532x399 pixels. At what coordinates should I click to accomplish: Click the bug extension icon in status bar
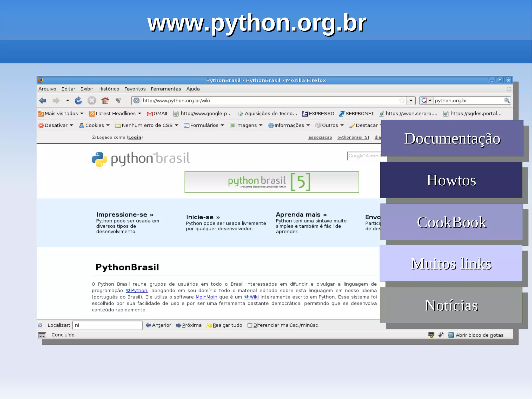coord(441,335)
